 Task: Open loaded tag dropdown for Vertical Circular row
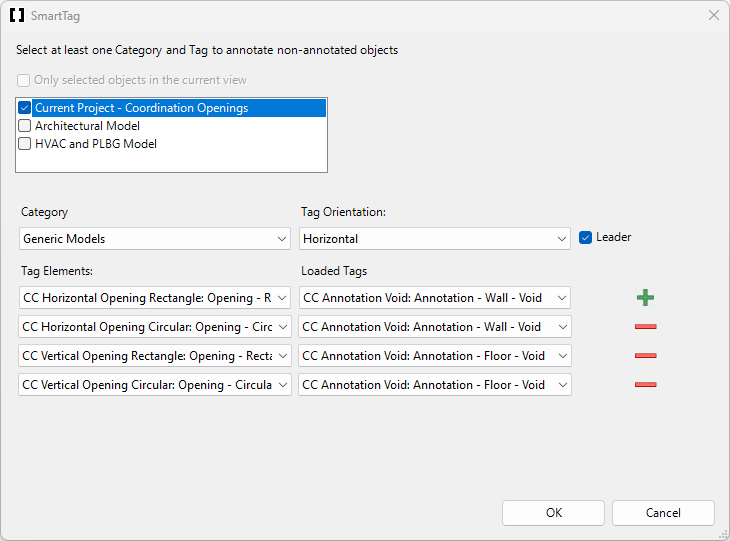click(434, 385)
